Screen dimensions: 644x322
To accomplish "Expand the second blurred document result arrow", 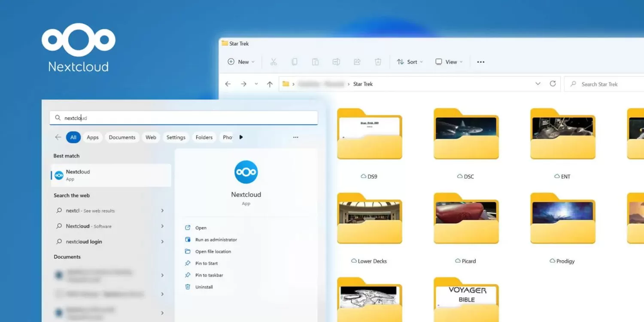I will [162, 294].
